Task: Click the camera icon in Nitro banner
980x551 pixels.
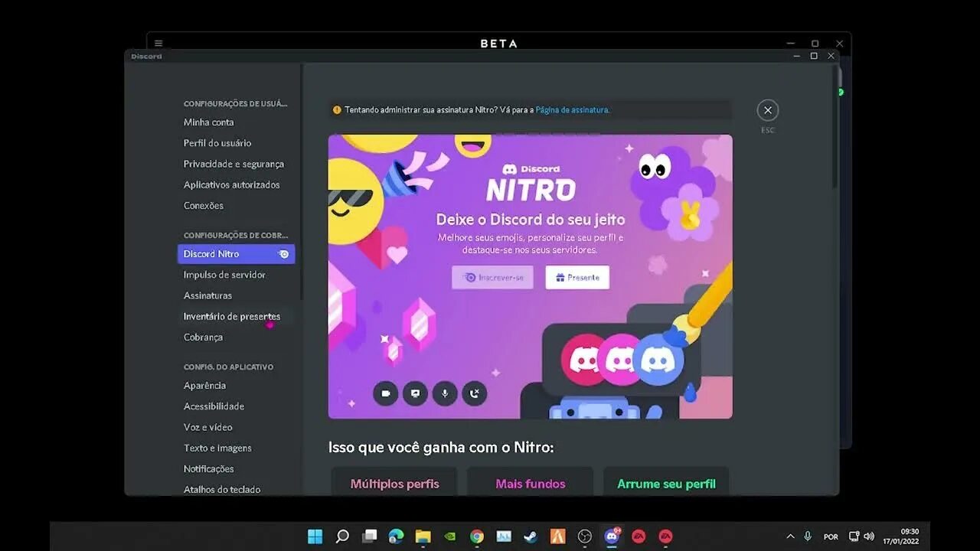Action: click(386, 393)
